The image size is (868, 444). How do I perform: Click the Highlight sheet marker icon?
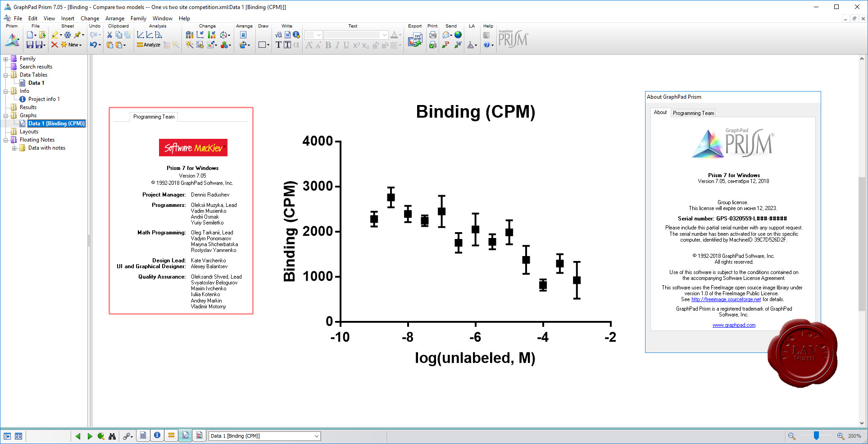(x=55, y=35)
